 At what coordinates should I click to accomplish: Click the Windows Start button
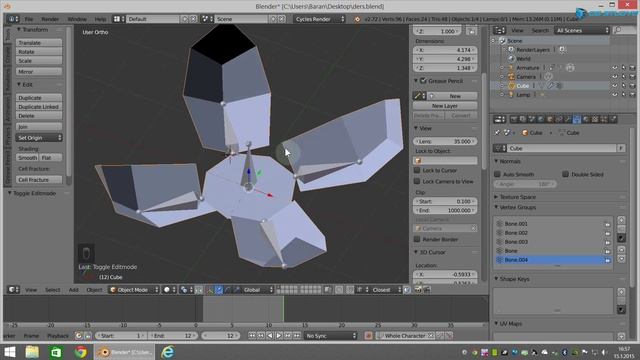click(9, 352)
